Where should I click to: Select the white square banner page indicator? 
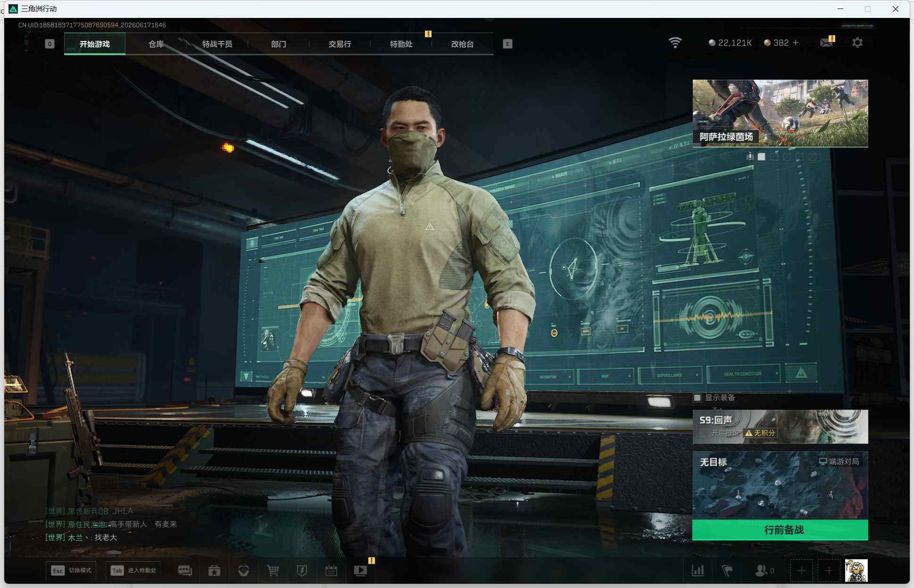(761, 157)
